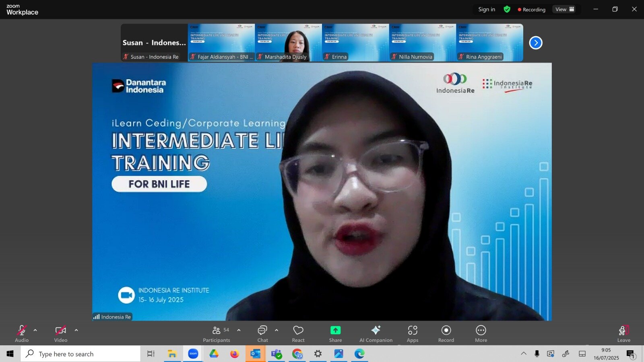
Task: Click the Record button
Action: click(446, 334)
